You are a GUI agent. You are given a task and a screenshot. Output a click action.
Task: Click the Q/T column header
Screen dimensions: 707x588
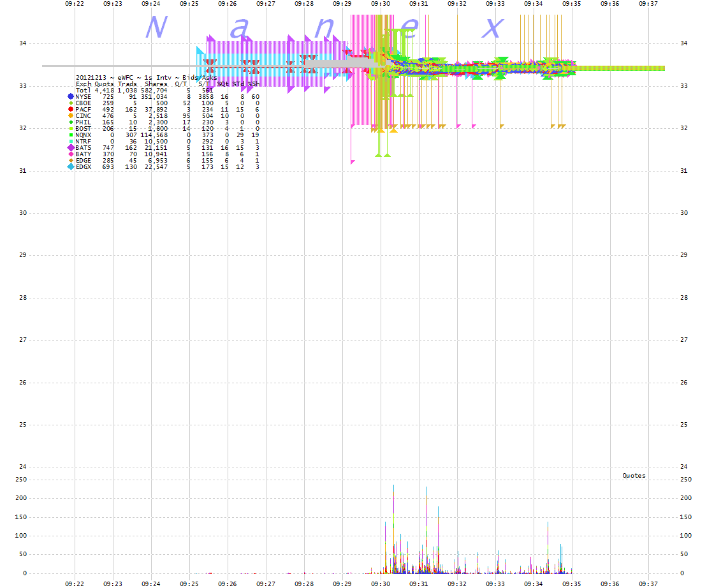click(181, 84)
